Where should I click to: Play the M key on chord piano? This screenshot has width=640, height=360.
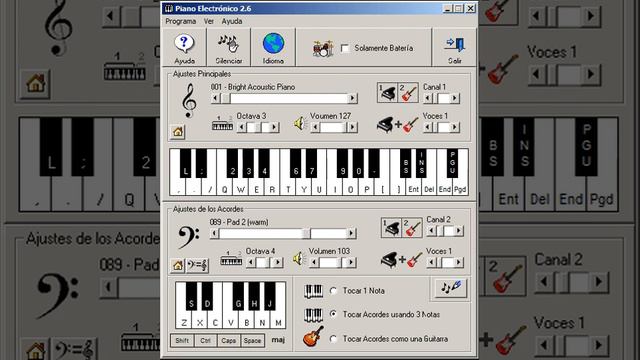pos(278,322)
